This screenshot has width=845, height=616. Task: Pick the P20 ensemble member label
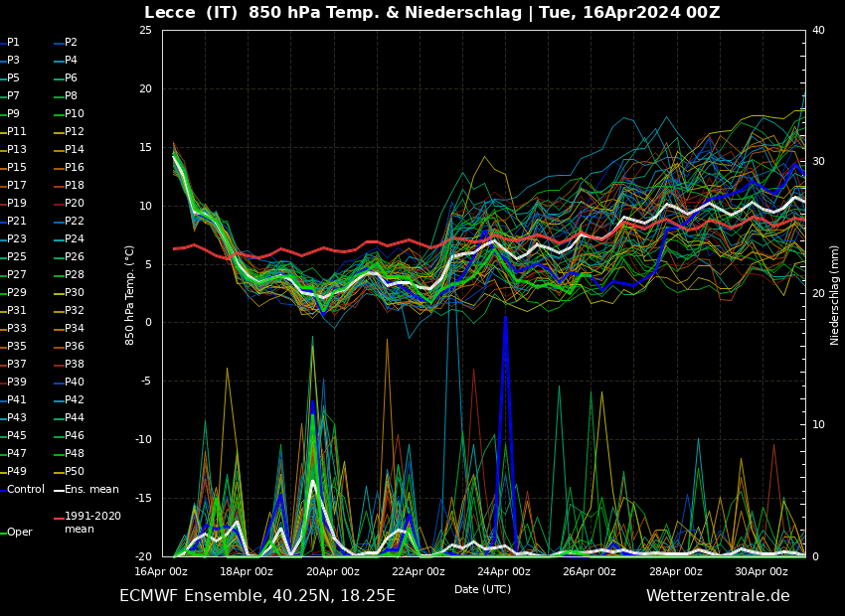click(x=69, y=203)
